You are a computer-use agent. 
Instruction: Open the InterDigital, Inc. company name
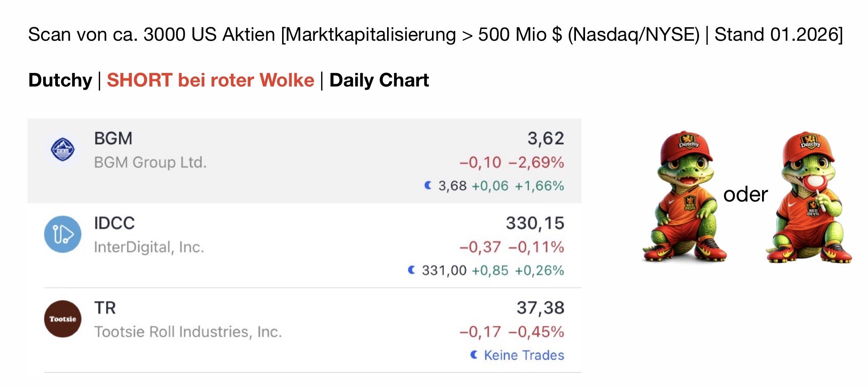click(x=149, y=247)
